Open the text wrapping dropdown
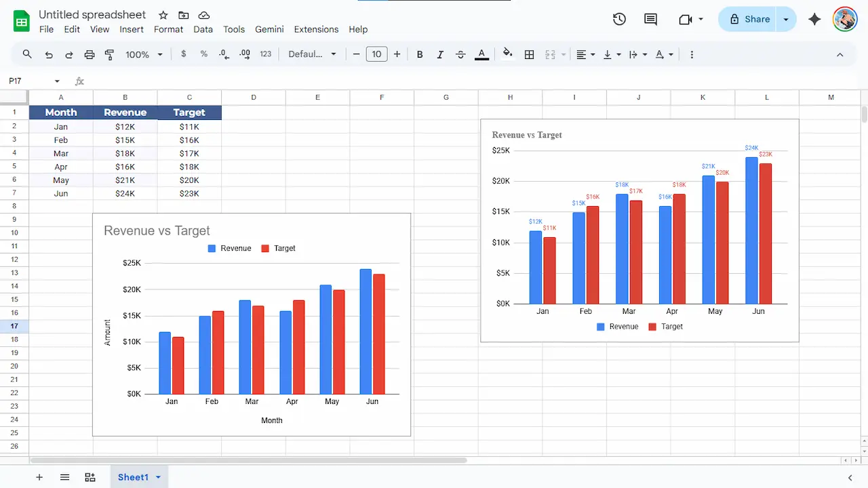868x488 pixels. pyautogui.click(x=638, y=54)
